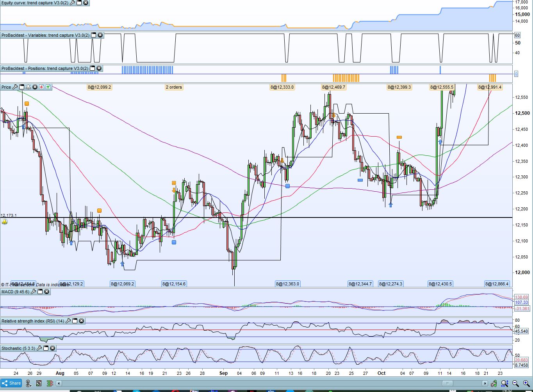Click the Price panel alert bell
Image resolution: width=533 pixels, height=392 pixels.
click(28, 87)
